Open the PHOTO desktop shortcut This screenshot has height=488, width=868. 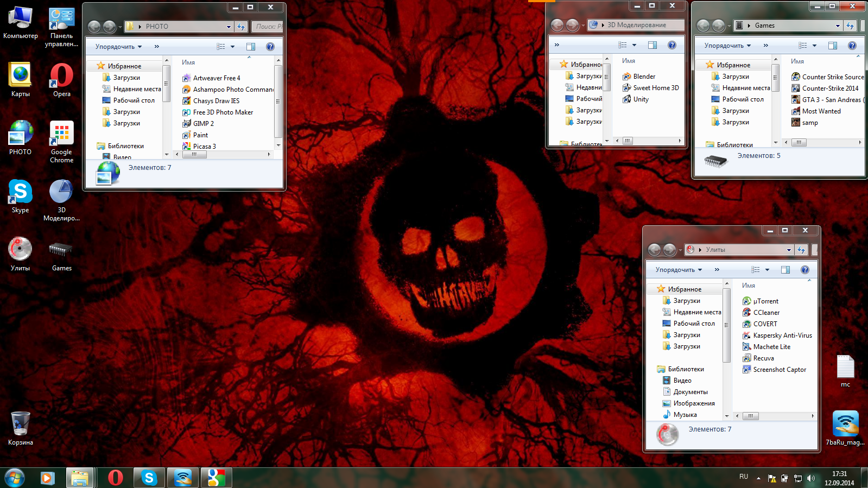[20, 138]
